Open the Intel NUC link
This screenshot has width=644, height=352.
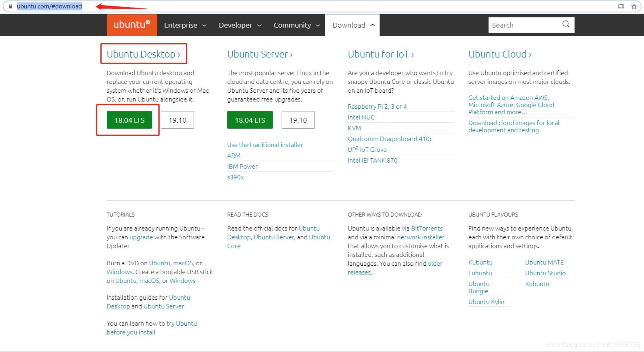(361, 117)
